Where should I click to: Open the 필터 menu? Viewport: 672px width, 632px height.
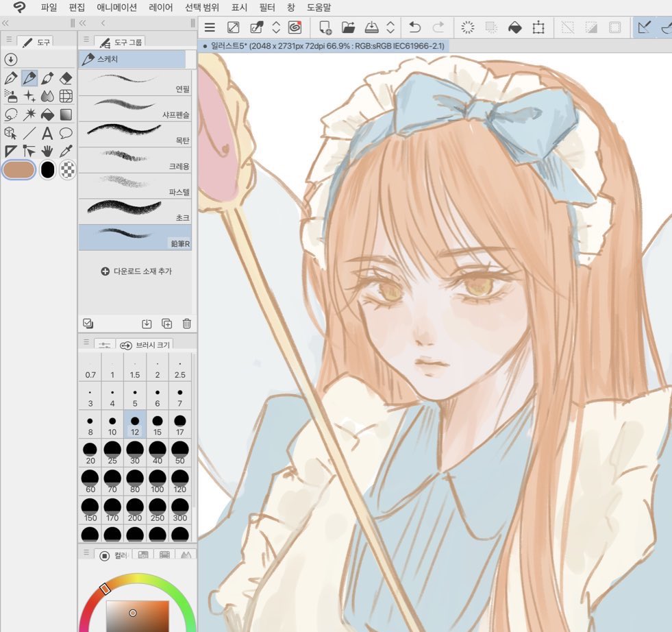[267, 8]
